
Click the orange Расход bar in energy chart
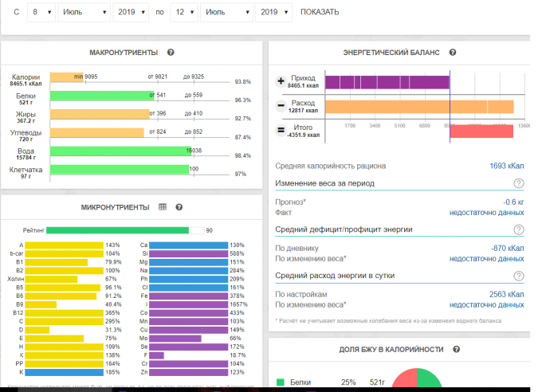click(418, 106)
